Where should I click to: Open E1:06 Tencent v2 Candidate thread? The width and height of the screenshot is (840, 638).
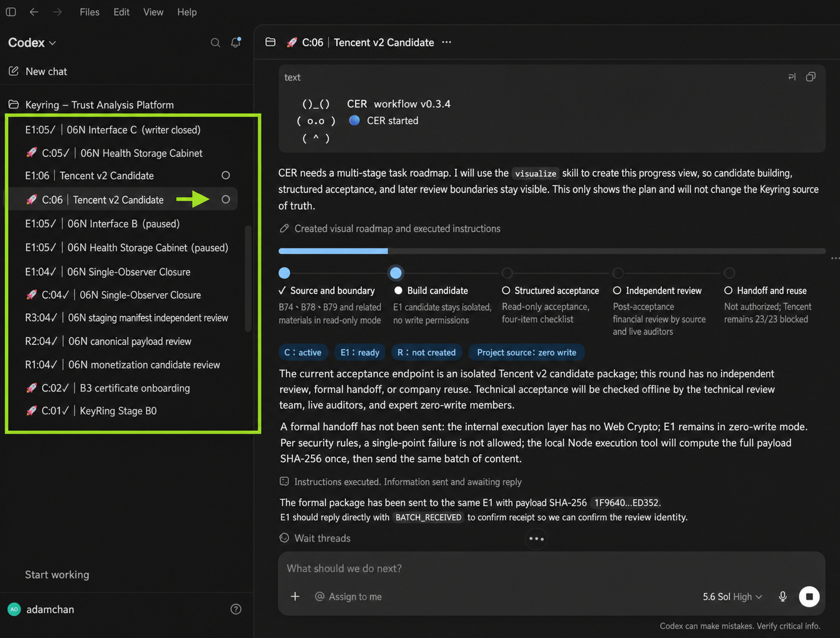pos(89,176)
